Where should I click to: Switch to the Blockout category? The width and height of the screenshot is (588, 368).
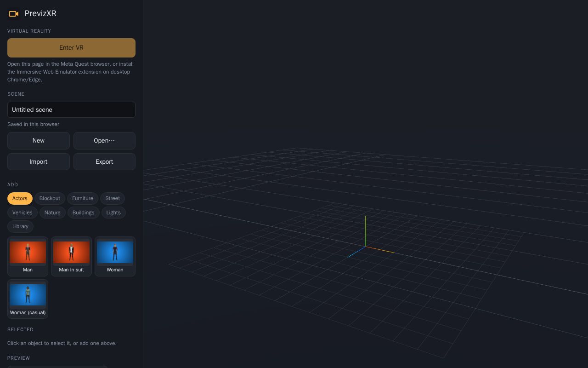tap(50, 198)
